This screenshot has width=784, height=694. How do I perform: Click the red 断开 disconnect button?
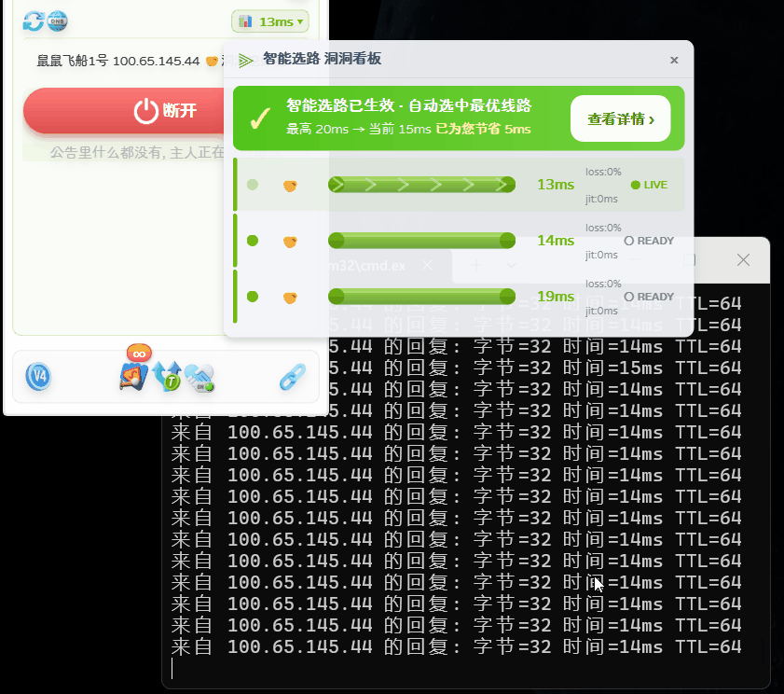[x=125, y=110]
